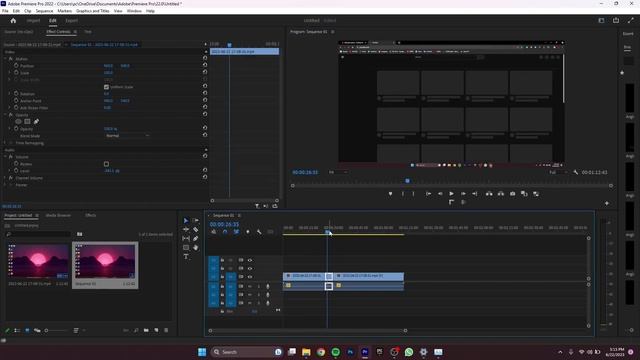Open Program Monitor settings wrench

(576, 172)
